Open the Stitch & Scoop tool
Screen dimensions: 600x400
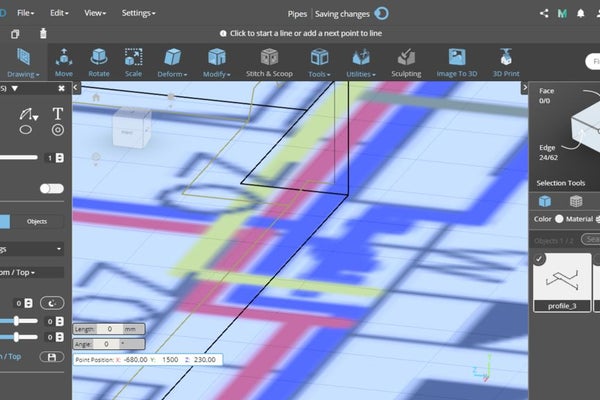point(269,61)
